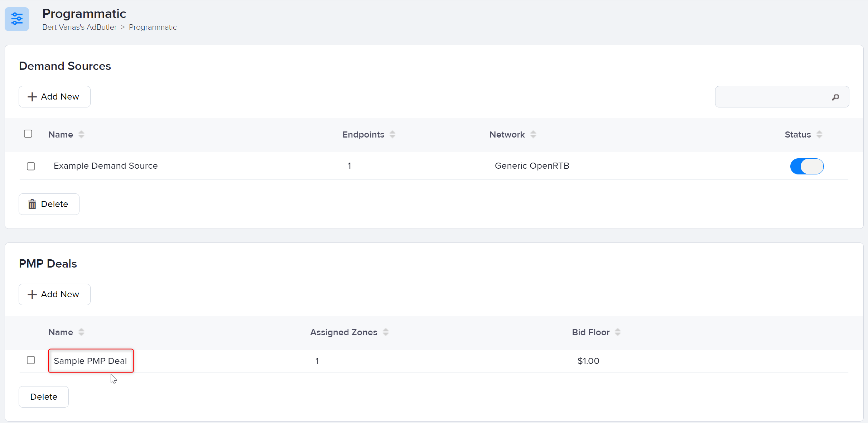Sort by Network column arrows
Viewport: 868px width, 423px height.
click(x=533, y=134)
